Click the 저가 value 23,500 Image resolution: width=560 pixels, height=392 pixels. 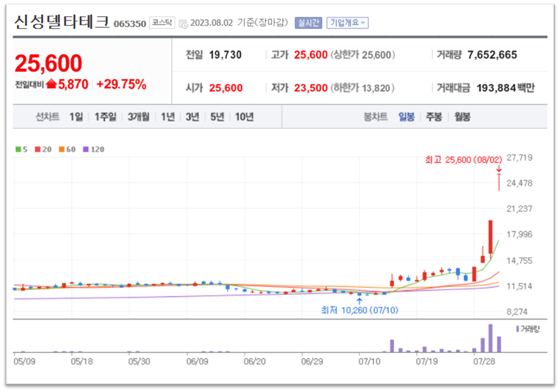point(311,88)
